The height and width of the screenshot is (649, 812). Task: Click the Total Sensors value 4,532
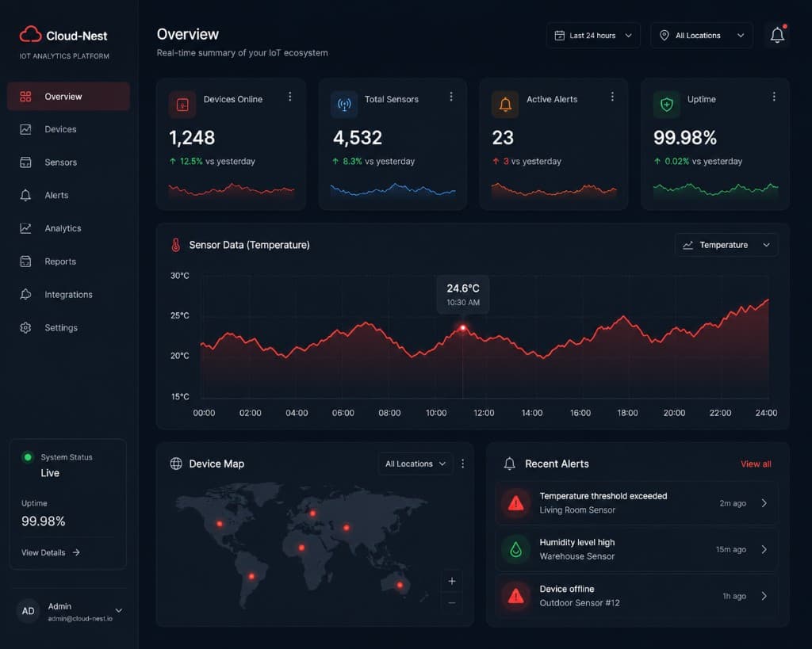tap(358, 138)
